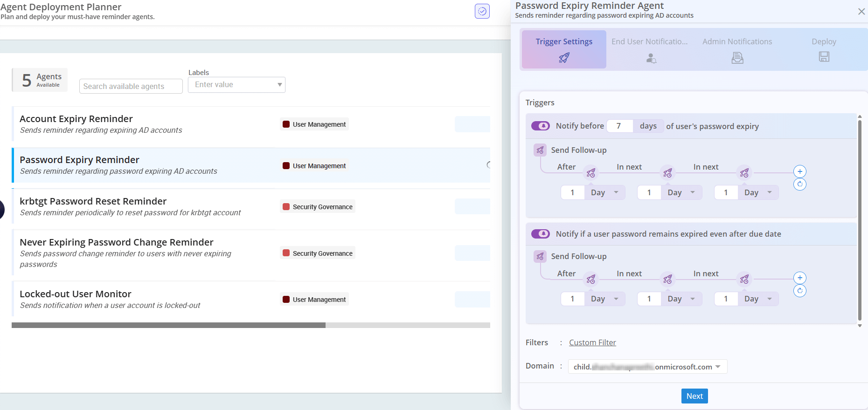Switch to End User Notifications tab
The width and height of the screenshot is (868, 410).
[x=650, y=49]
